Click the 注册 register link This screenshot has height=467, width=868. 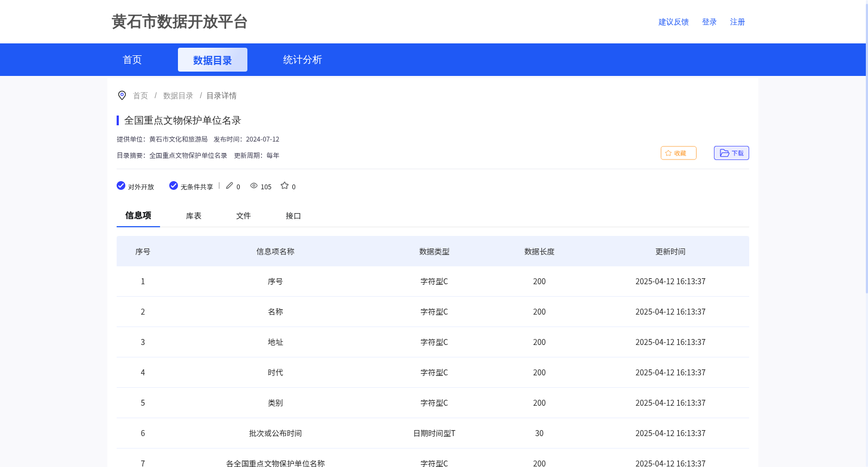pyautogui.click(x=737, y=22)
